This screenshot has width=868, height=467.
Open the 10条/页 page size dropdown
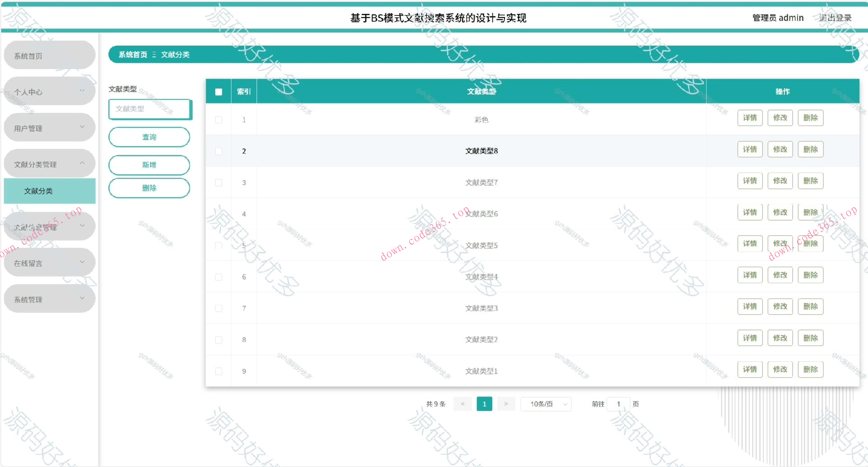(x=545, y=404)
